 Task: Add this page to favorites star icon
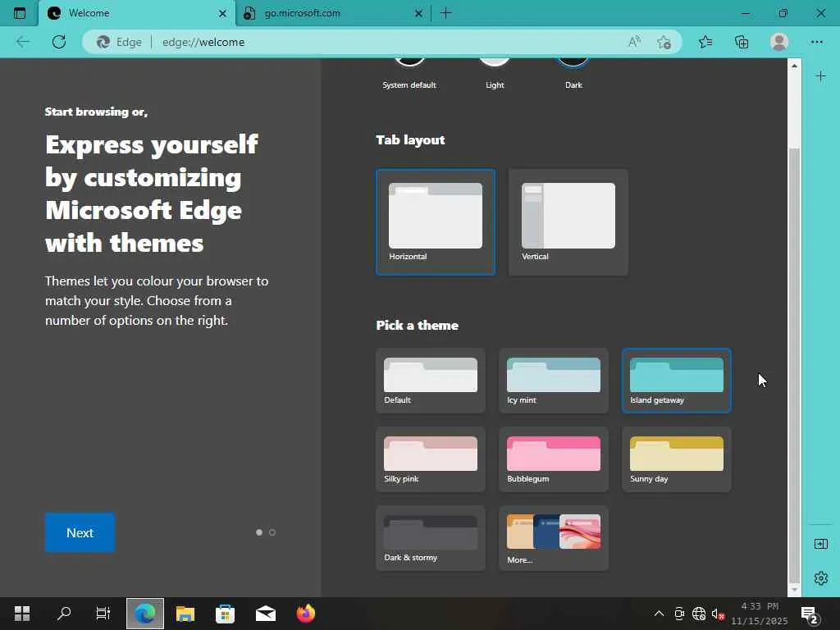(x=664, y=42)
